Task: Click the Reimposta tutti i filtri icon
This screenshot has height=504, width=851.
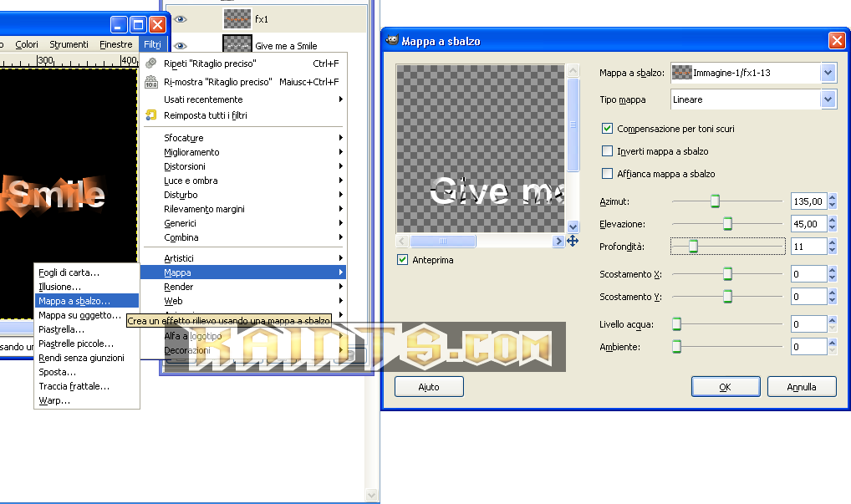Action: point(151,115)
